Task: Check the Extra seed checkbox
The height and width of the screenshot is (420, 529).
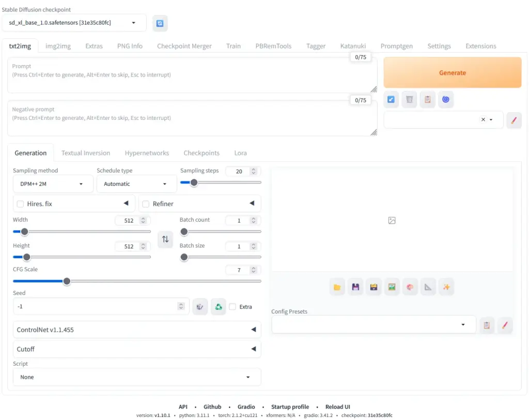Action: pyautogui.click(x=233, y=307)
